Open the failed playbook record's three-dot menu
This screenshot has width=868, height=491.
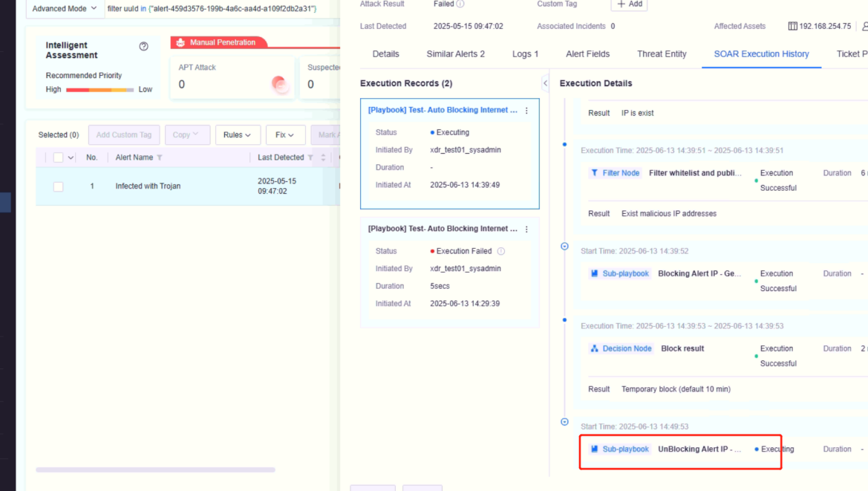click(526, 230)
